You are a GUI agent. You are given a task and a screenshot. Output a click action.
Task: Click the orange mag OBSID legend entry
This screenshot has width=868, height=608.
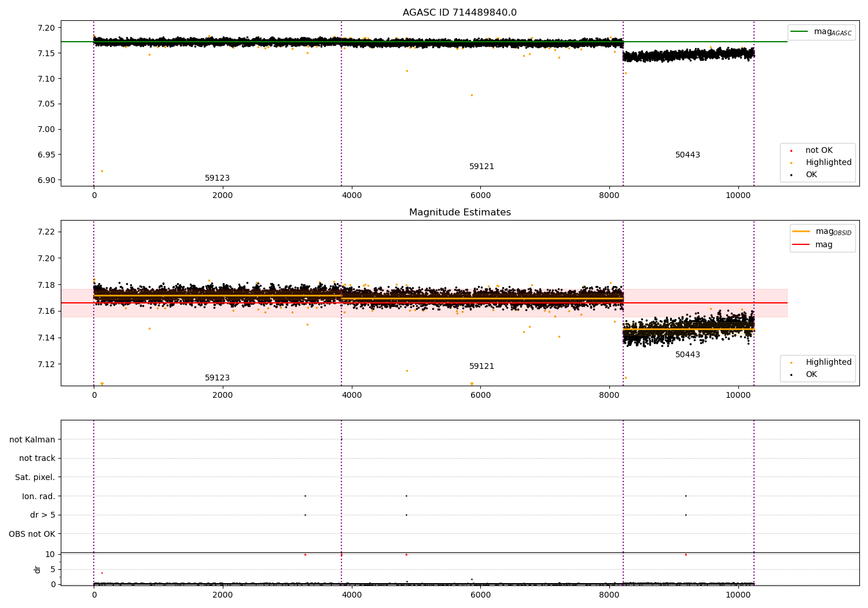822,232
